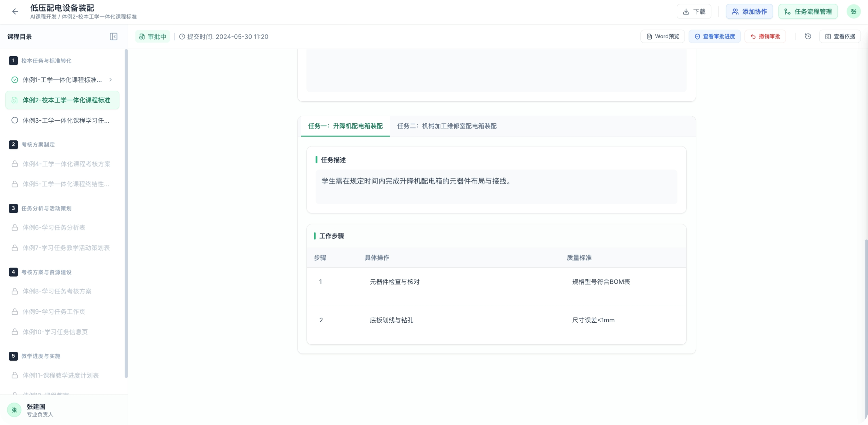
Task: Click the back arrow icon
Action: tap(15, 12)
